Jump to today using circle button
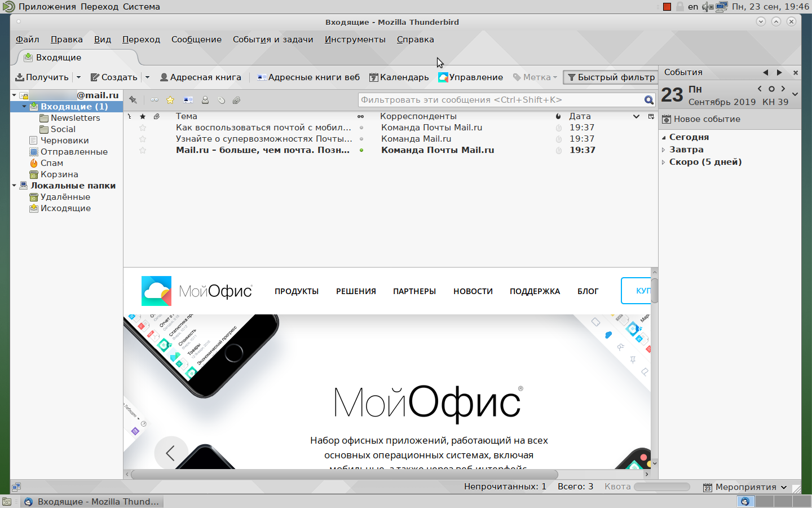 (771, 89)
